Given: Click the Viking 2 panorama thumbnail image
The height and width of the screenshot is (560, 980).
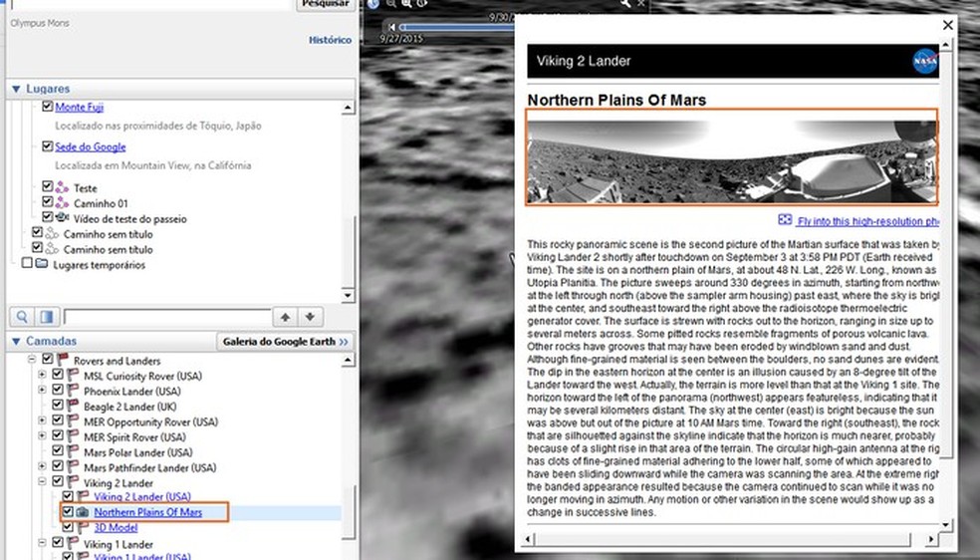Looking at the screenshot, I should 732,156.
